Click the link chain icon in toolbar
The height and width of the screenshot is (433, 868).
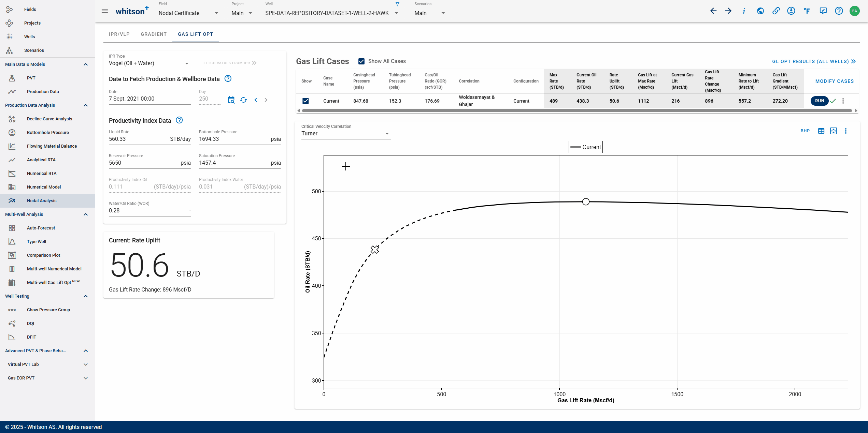pos(776,11)
